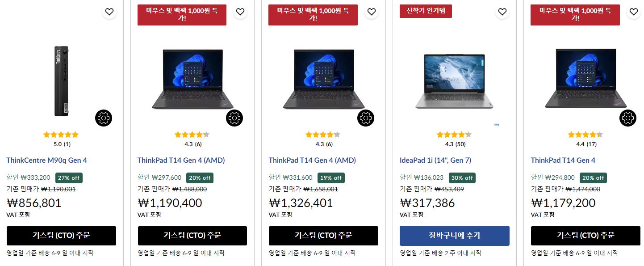The image size is (644, 266).
Task: Toggle wishlist heart on ₩1,179,200 ThinkPad T14
Action: (x=634, y=12)
